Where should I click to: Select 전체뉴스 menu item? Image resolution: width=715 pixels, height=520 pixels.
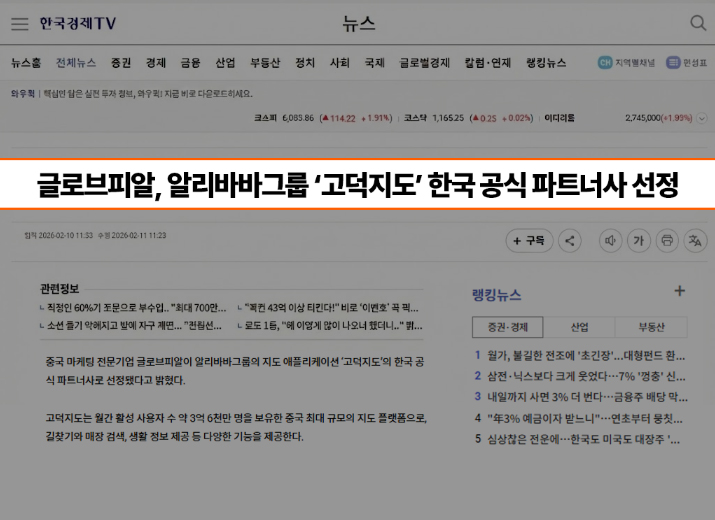(x=76, y=62)
